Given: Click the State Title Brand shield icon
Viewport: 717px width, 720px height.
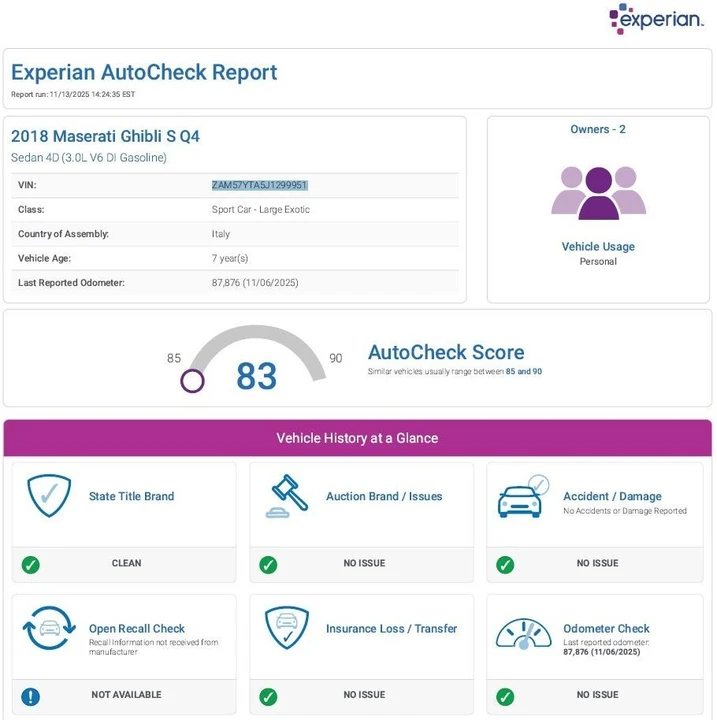Looking at the screenshot, I should (x=49, y=495).
